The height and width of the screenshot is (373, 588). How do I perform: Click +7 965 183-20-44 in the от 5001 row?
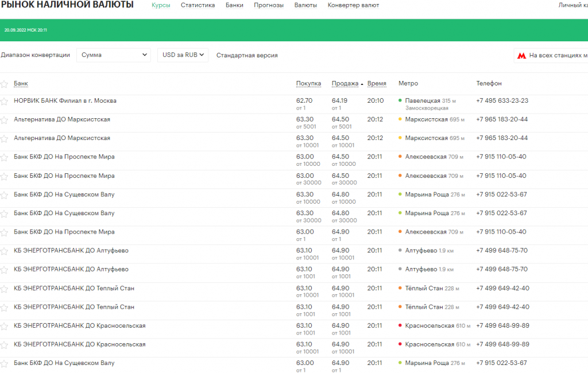tap(502, 119)
